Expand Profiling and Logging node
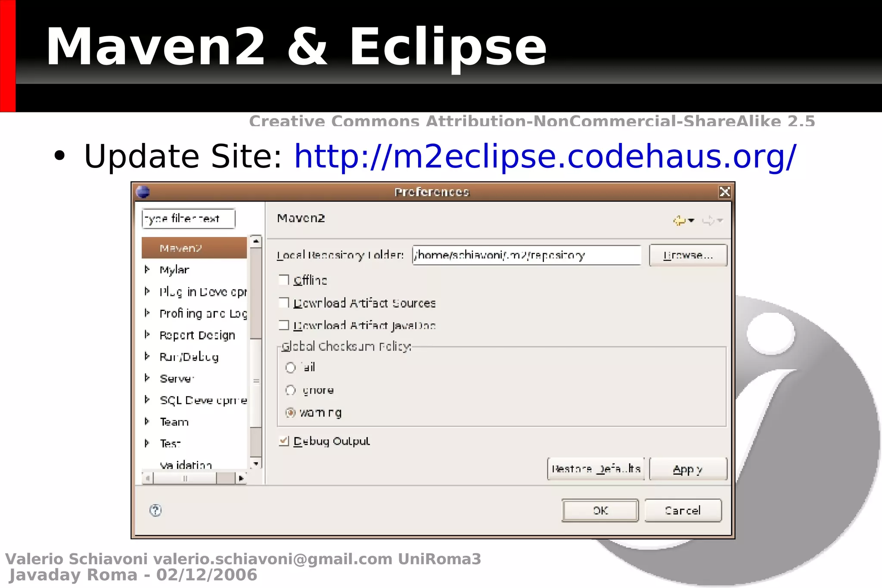Viewport: 882px width, 588px height. point(147,313)
